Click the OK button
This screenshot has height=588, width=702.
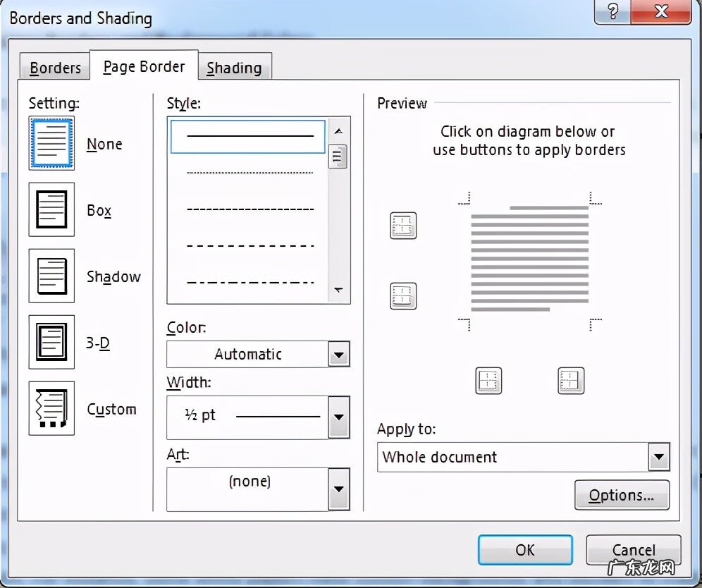(525, 550)
